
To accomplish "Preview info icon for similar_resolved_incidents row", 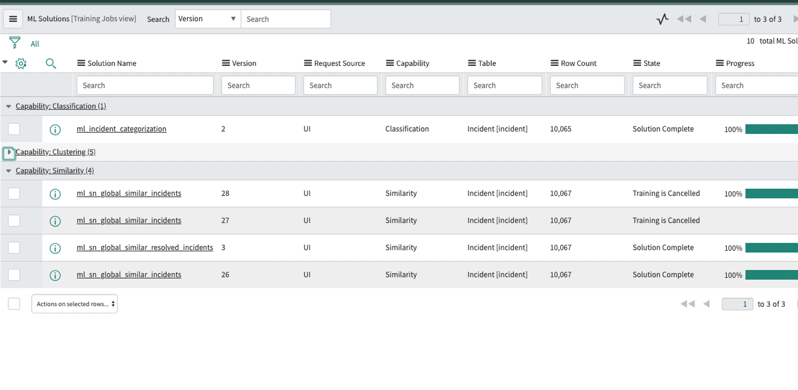I will point(55,248).
